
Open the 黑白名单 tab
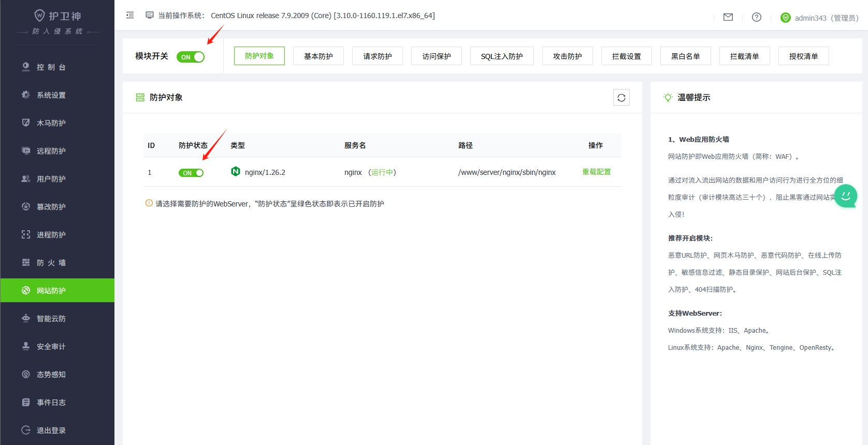tap(686, 56)
